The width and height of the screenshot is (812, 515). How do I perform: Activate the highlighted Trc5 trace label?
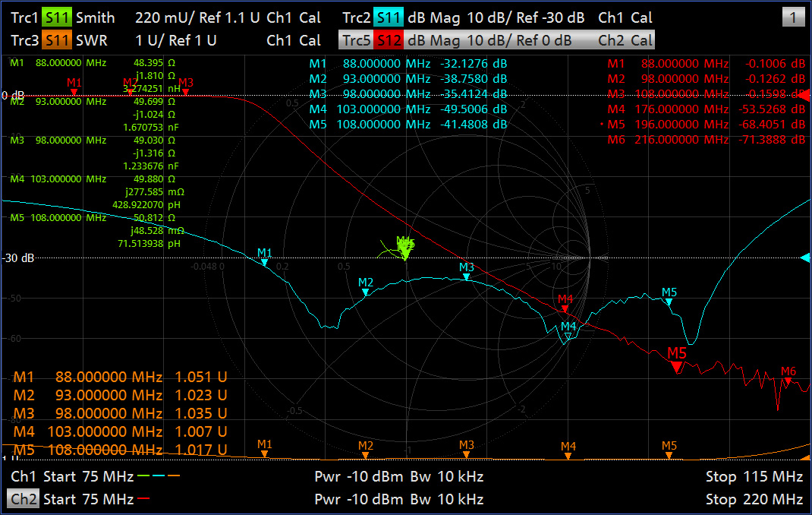click(x=356, y=40)
